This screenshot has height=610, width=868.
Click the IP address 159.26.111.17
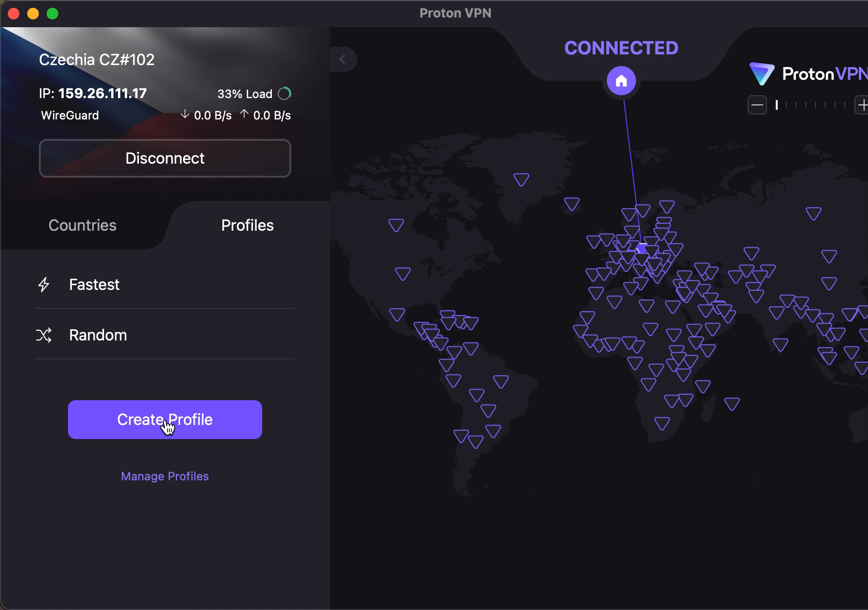click(102, 93)
